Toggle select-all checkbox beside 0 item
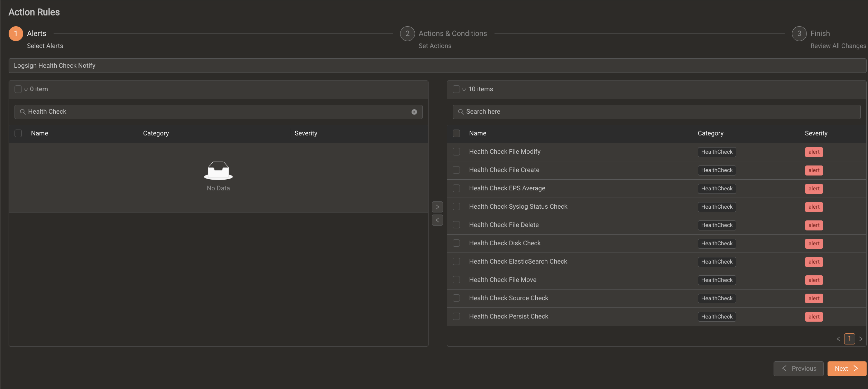 (x=18, y=89)
